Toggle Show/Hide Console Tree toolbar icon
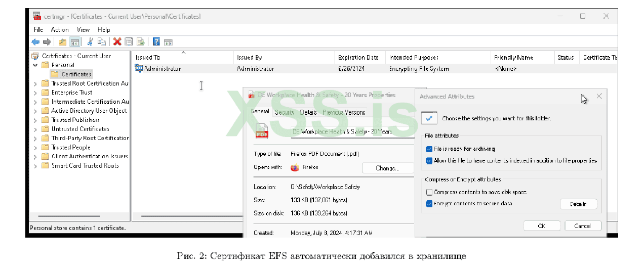The width and height of the screenshot is (644, 272). tap(74, 42)
